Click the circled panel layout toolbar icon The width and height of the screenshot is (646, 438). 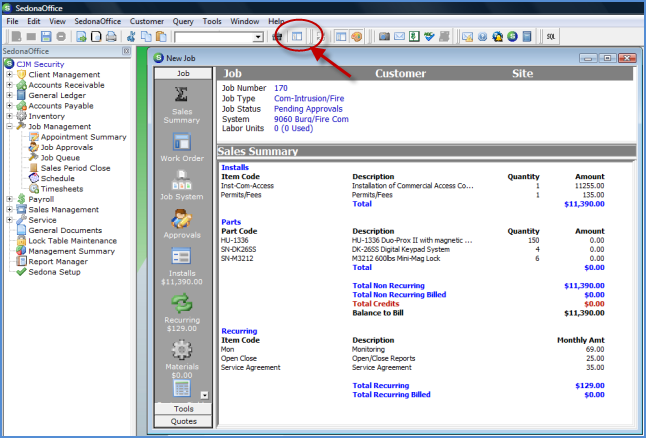pos(297,37)
